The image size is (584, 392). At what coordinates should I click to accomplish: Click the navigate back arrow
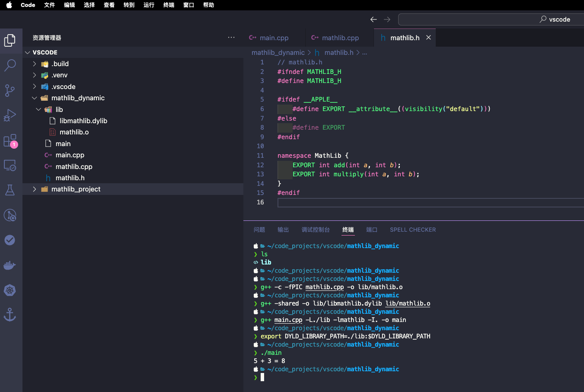373,19
